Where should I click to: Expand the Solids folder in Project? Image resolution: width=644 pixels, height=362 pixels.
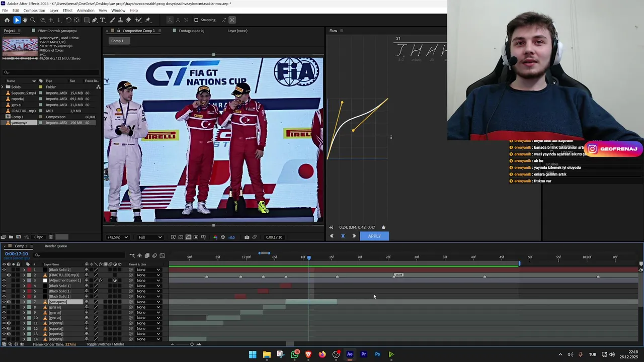[3, 87]
